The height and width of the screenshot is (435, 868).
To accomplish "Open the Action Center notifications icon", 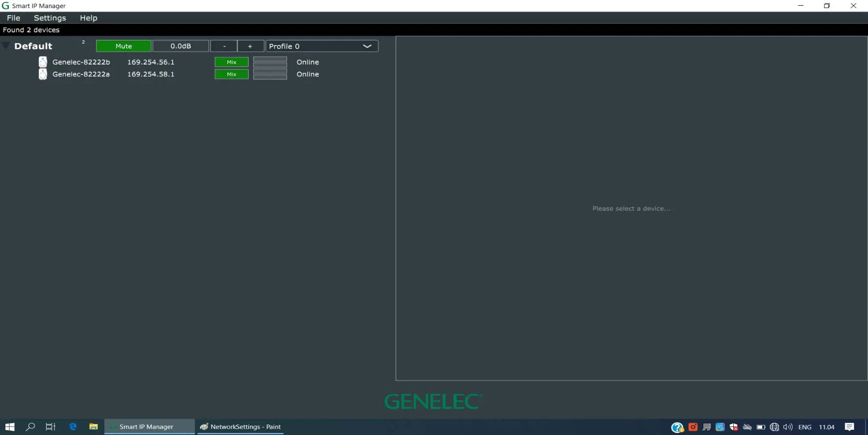I will pyautogui.click(x=849, y=427).
